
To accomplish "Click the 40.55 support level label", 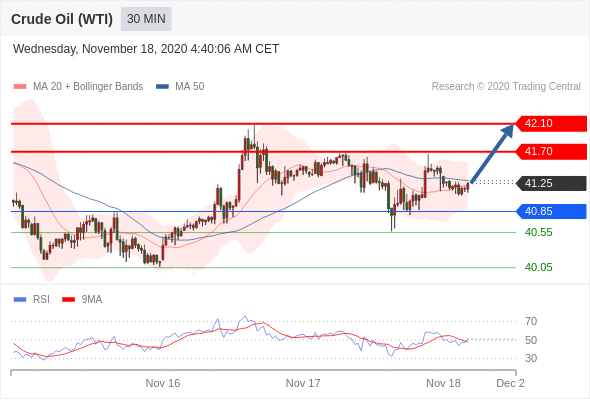I will click(x=538, y=233).
